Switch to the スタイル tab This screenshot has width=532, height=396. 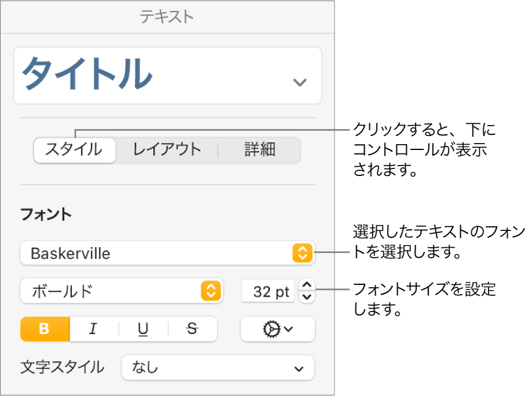[74, 150]
